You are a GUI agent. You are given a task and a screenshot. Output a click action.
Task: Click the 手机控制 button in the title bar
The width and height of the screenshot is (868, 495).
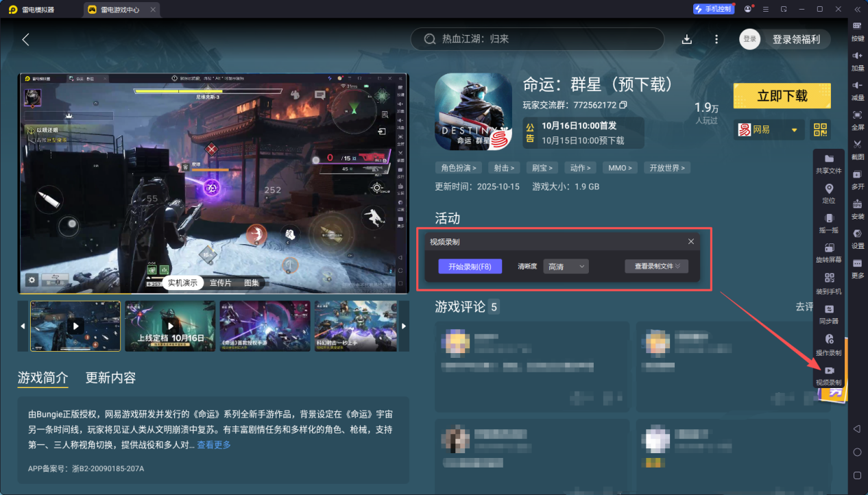point(714,9)
